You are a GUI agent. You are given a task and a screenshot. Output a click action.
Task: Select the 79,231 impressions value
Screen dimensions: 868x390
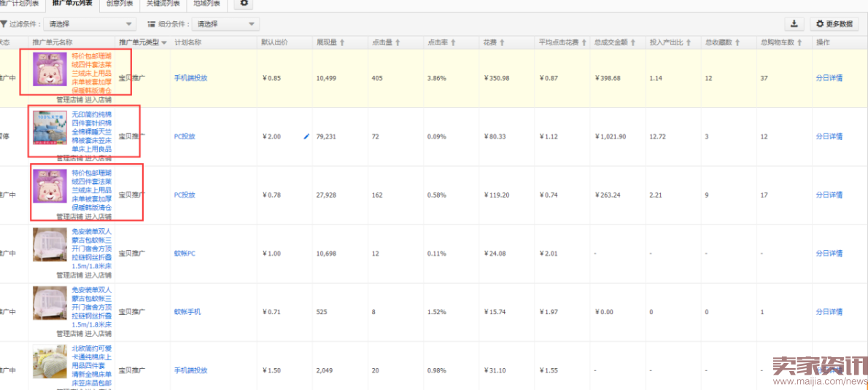pyautogui.click(x=326, y=136)
